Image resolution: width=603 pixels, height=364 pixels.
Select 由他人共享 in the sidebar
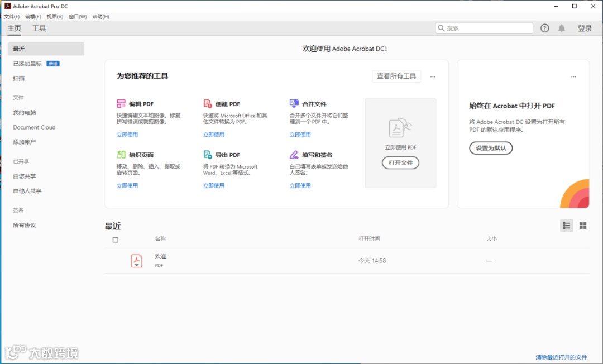pos(27,190)
